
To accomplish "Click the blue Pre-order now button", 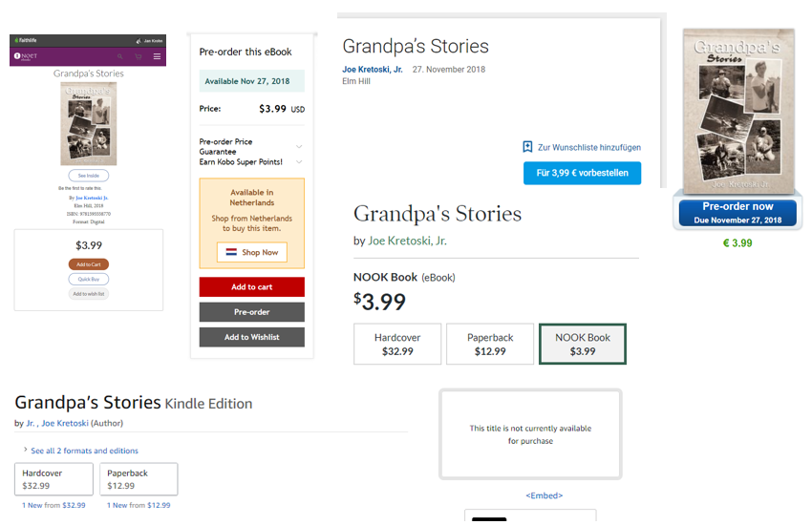I will [737, 212].
